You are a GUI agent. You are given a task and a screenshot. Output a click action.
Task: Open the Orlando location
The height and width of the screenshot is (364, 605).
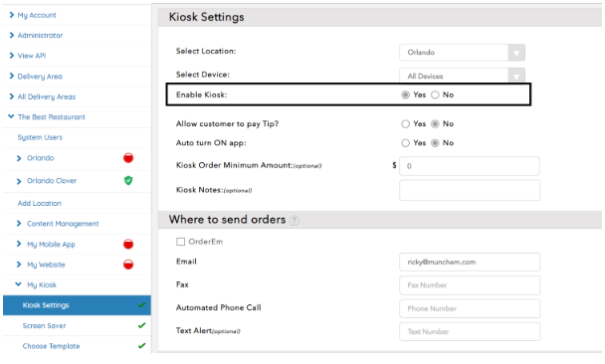pyautogui.click(x=40, y=158)
